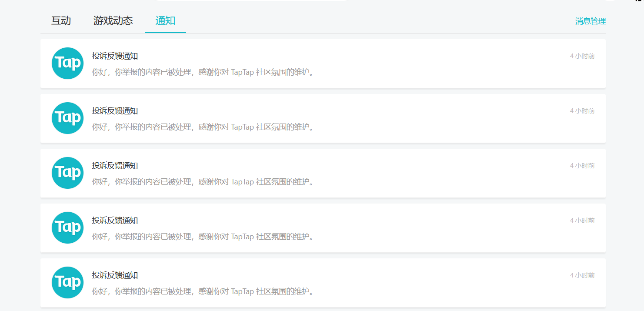
Task: Switch to the 互动 tab
Action: 61,21
